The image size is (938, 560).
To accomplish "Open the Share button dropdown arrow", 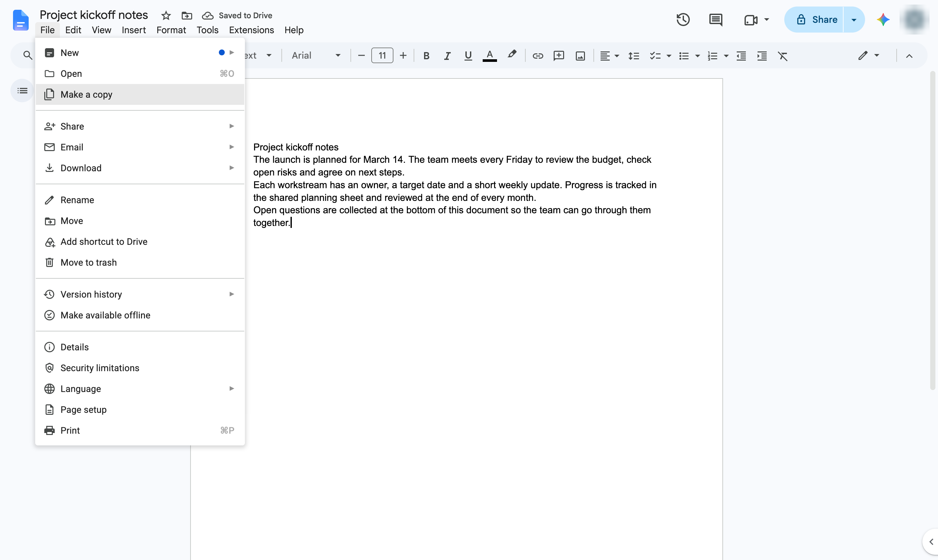I will pos(854,20).
